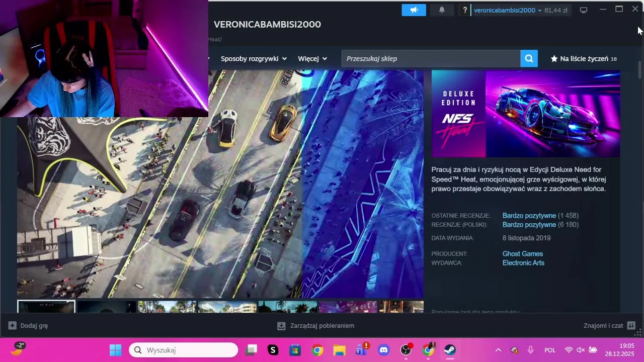This screenshot has width=644, height=362.
Task: Open Zarządzaj pobieraniem downloads
Action: point(322,326)
